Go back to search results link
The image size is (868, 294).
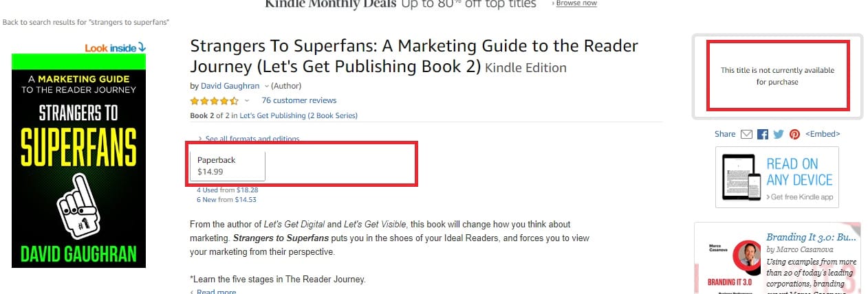click(x=87, y=23)
